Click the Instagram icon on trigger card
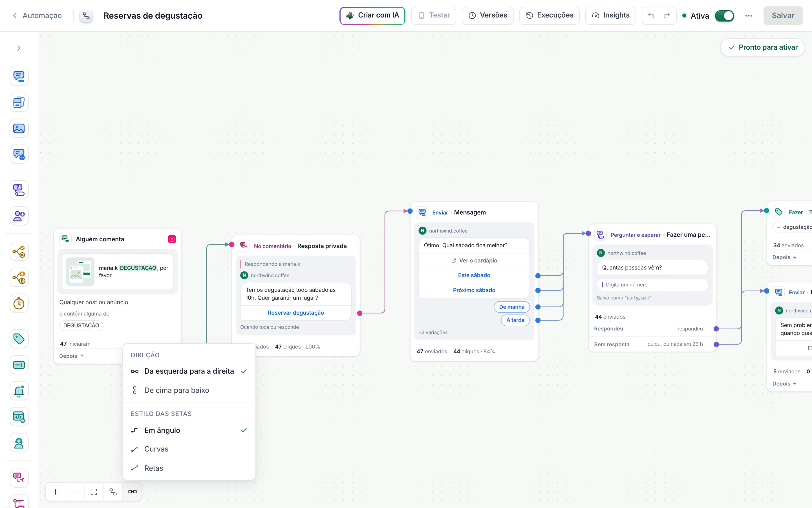This screenshot has width=812, height=508. coord(172,239)
